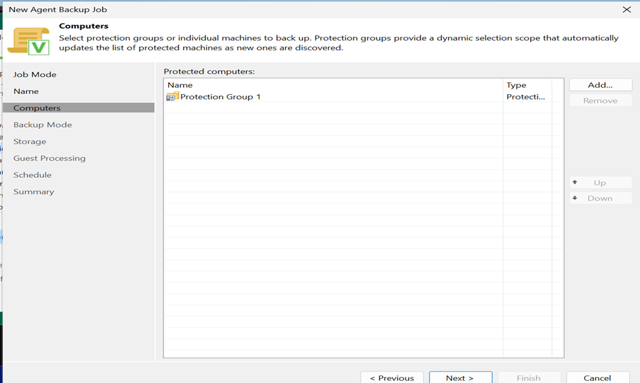
Task: Open the Add... computers dialog
Action: [600, 85]
